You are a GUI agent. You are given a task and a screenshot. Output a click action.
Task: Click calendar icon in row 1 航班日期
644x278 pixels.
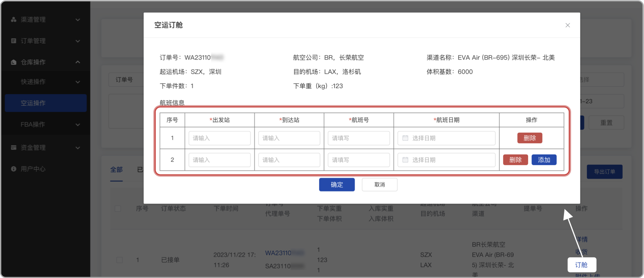404,138
